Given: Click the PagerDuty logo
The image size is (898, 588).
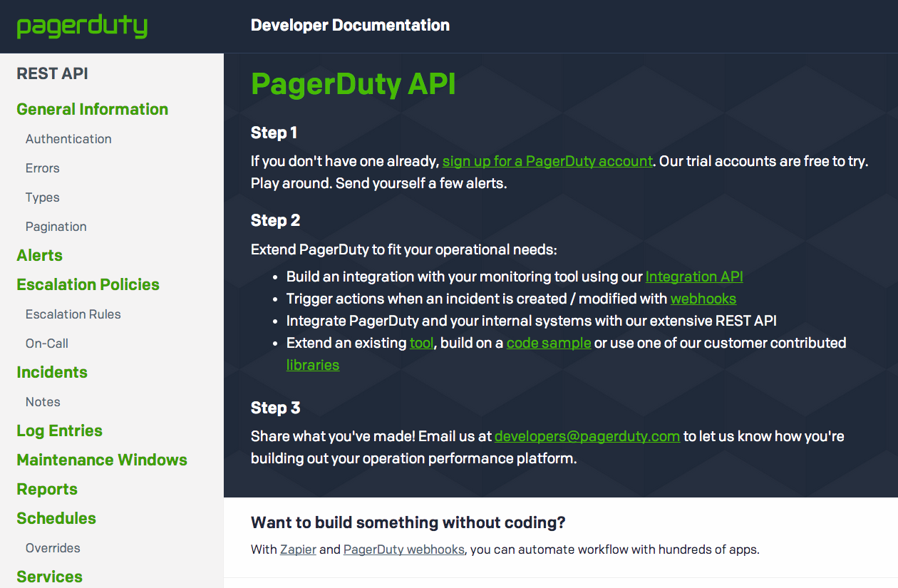Looking at the screenshot, I should pyautogui.click(x=82, y=26).
